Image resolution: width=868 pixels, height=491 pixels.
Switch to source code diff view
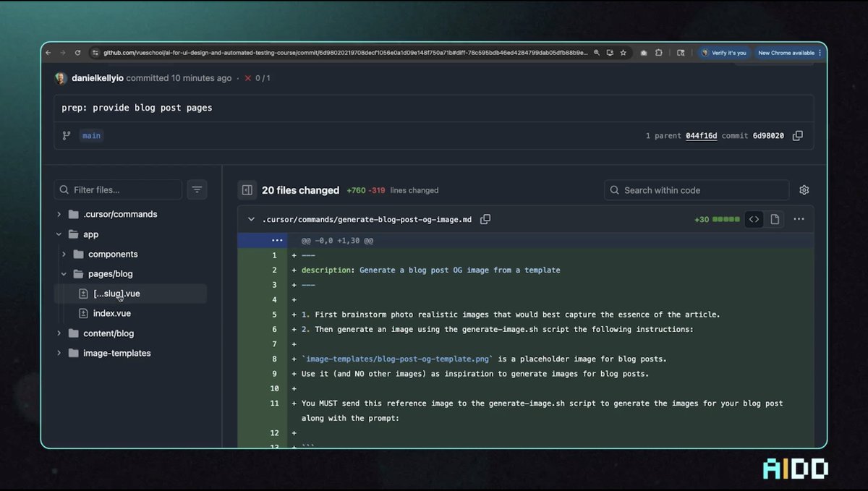pyautogui.click(x=754, y=219)
